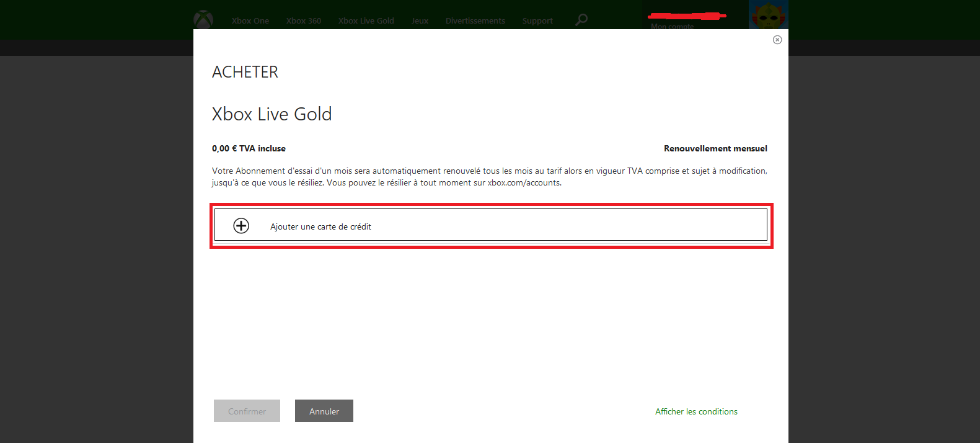This screenshot has width=980, height=443.
Task: Open the Xbox One menu
Action: click(x=250, y=20)
